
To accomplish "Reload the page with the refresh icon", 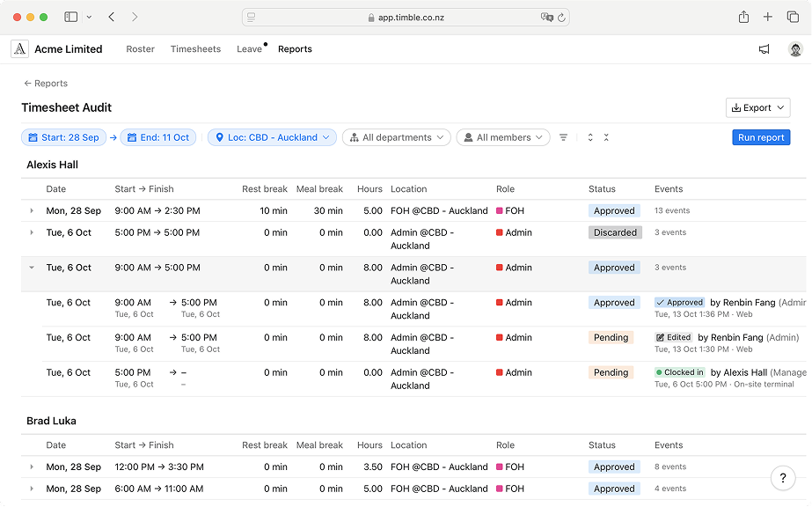I will click(561, 18).
